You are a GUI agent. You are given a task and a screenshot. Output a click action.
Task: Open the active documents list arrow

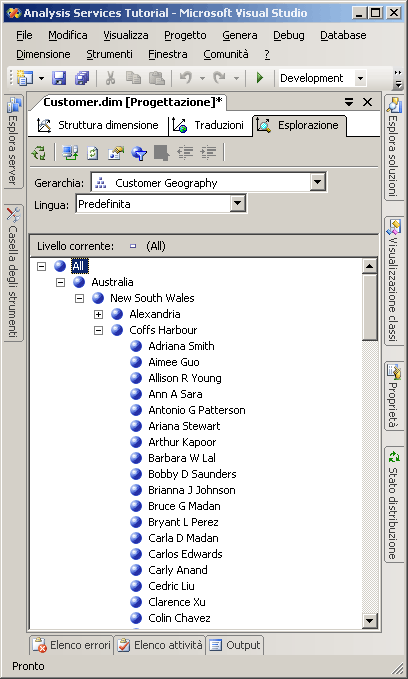click(349, 102)
